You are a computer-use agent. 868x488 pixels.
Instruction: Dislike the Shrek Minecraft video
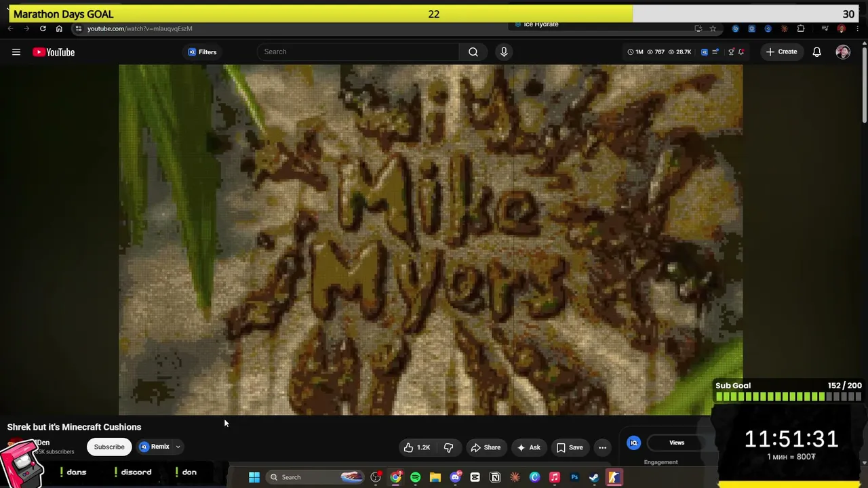point(448,447)
